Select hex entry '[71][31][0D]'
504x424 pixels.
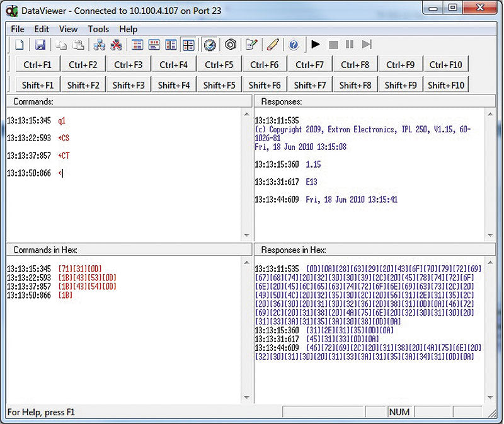point(80,269)
